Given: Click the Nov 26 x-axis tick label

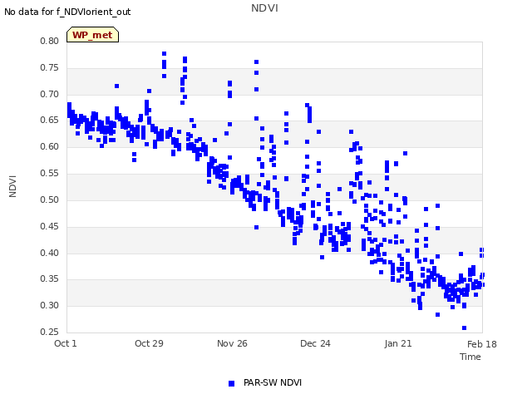Looking at the screenshot, I should [232, 343].
